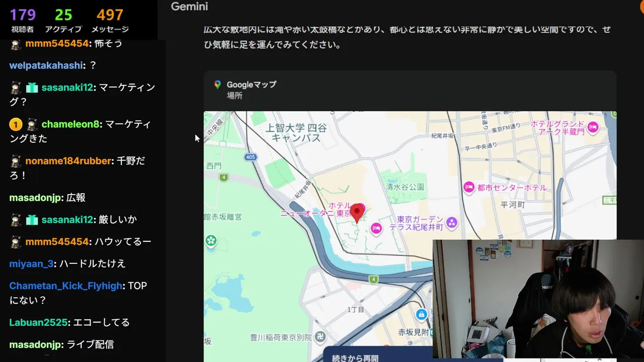The image size is (644, 362).
Task: Click the blue station marker above 赤坂見附
Action: [422, 315]
